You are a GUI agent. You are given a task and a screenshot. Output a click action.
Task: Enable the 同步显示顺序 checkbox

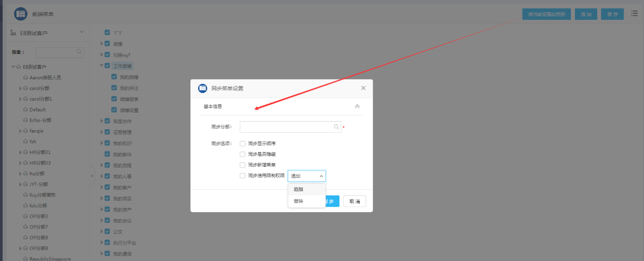tap(242, 143)
